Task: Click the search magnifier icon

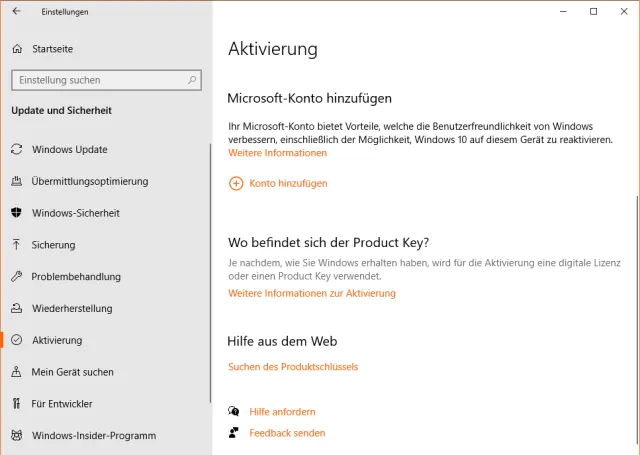Action: (192, 80)
